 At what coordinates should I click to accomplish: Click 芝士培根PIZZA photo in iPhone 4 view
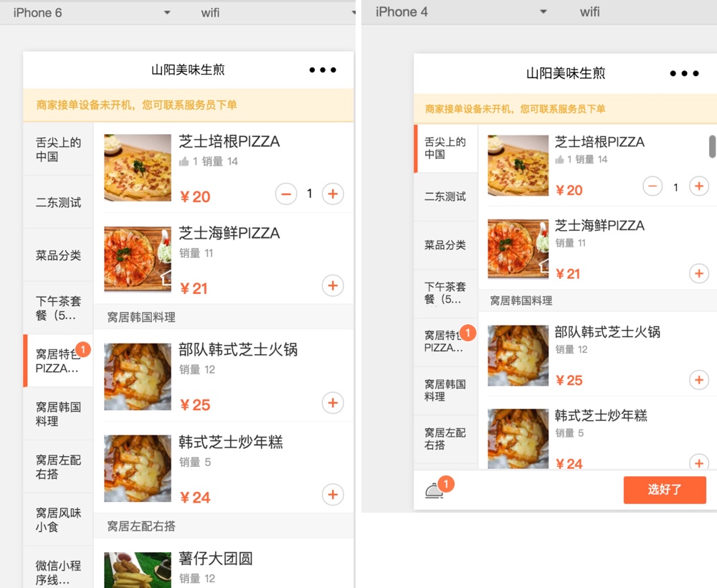[x=518, y=166]
